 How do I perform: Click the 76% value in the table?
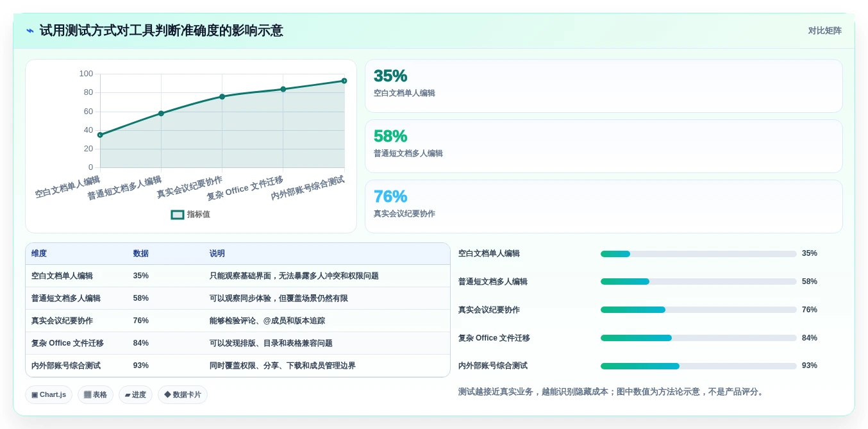coord(141,321)
